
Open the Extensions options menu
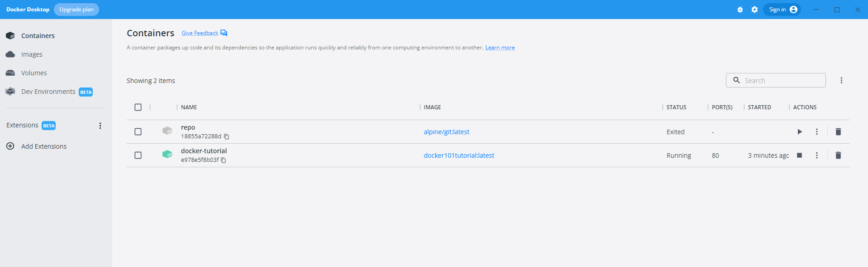pyautogui.click(x=100, y=126)
